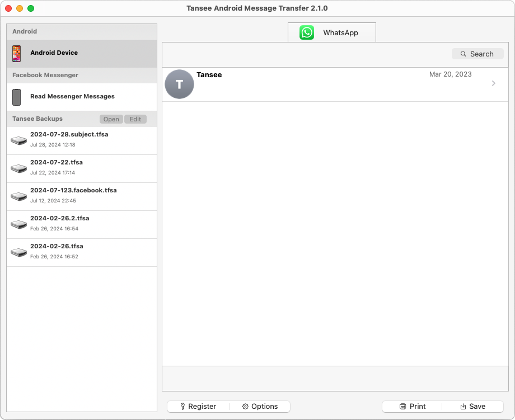515x420 pixels.
Task: Click the magnifier icon in Search
Action: click(x=463, y=54)
